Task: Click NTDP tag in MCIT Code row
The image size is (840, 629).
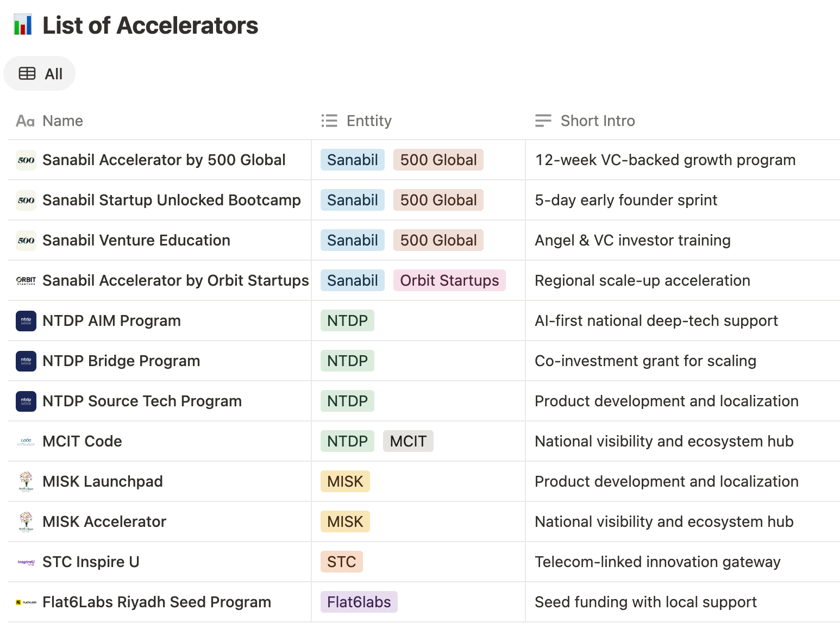Action: pyautogui.click(x=348, y=442)
